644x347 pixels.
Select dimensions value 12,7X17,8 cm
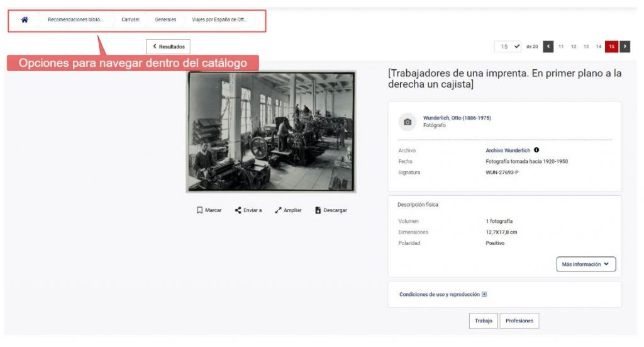pos(501,232)
